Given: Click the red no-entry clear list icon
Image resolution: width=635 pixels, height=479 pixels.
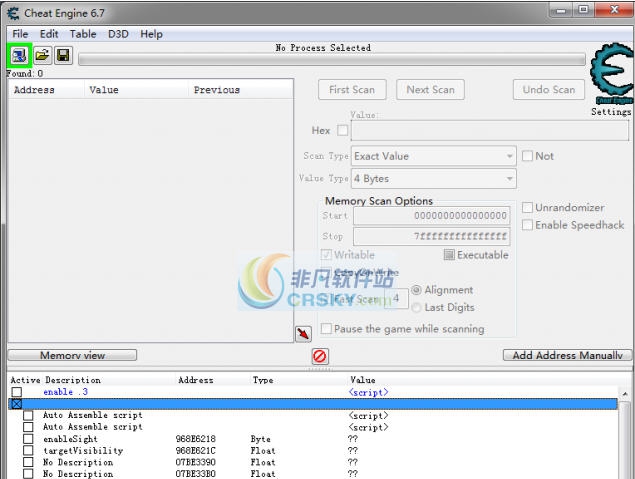Looking at the screenshot, I should coord(320,356).
